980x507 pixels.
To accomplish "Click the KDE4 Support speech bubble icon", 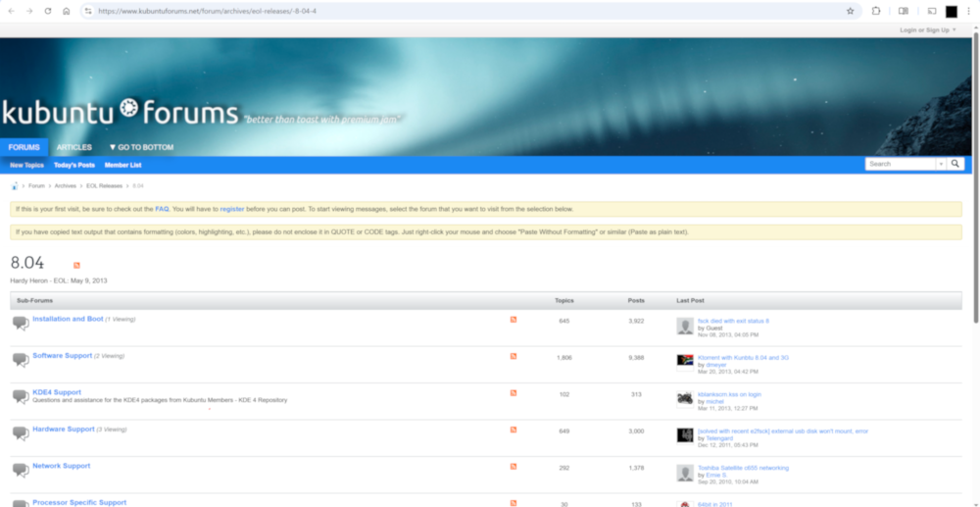I will click(x=21, y=397).
